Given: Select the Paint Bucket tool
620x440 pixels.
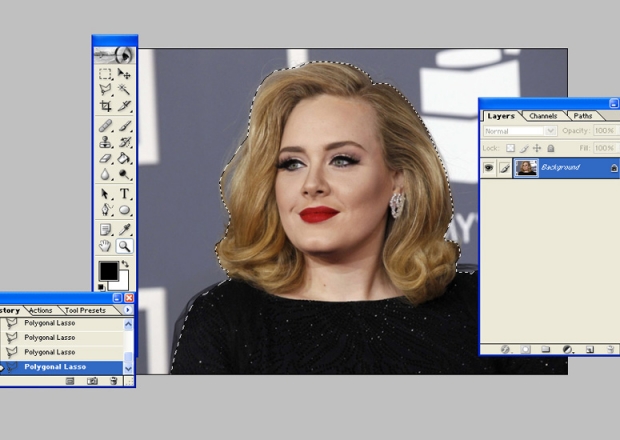Looking at the screenshot, I should click(x=125, y=158).
